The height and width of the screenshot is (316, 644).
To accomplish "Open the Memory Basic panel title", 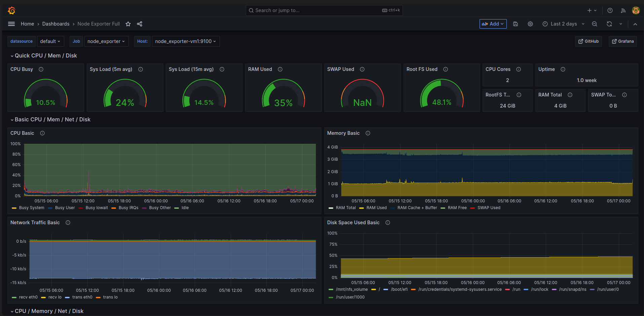I will (343, 133).
